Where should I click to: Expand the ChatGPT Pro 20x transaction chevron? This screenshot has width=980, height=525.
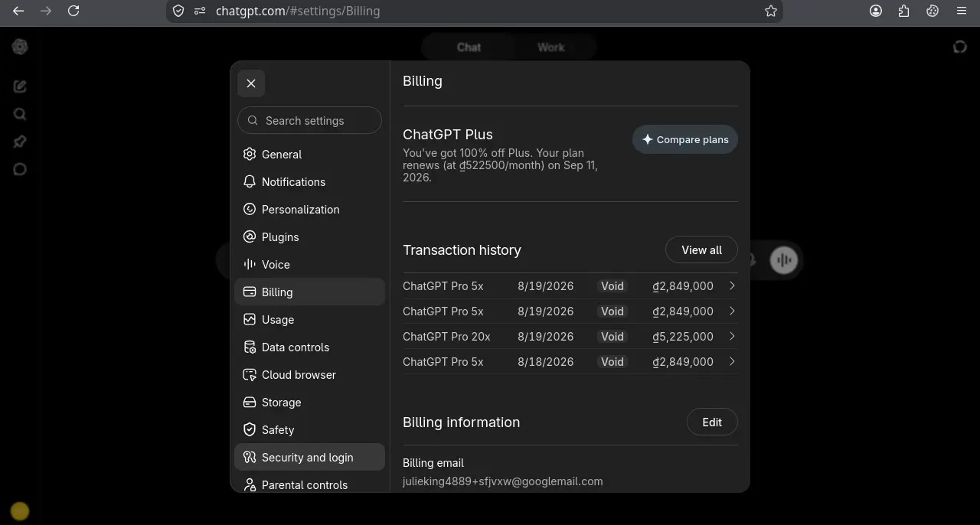point(732,336)
